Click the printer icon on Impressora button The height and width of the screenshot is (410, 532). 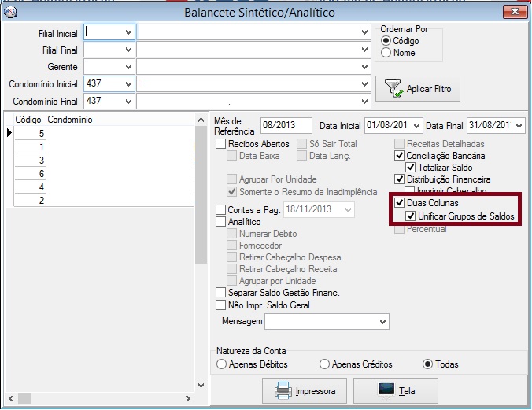tap(284, 390)
